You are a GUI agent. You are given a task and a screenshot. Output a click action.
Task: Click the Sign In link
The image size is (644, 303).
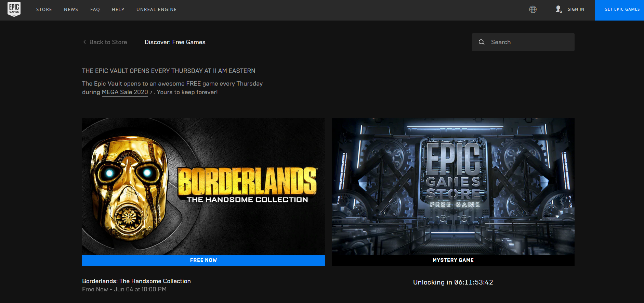[576, 9]
